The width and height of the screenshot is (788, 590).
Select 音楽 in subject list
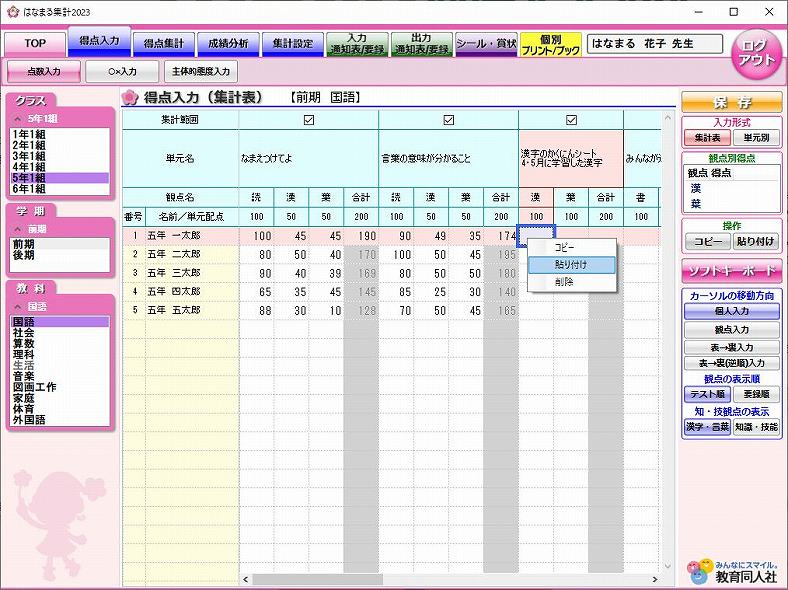pyautogui.click(x=59, y=376)
